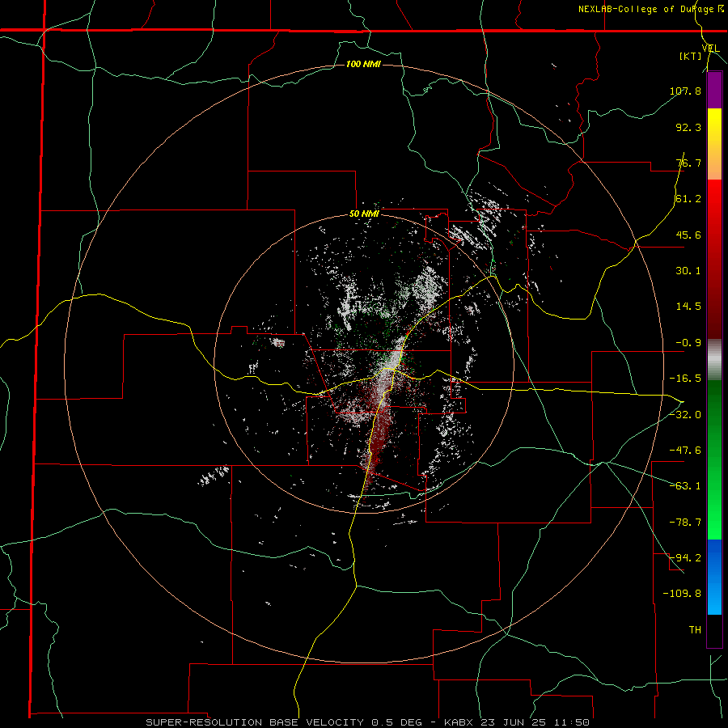Select the -47.6 velocity scale value
This screenshot has width=728, height=728.
(x=685, y=451)
